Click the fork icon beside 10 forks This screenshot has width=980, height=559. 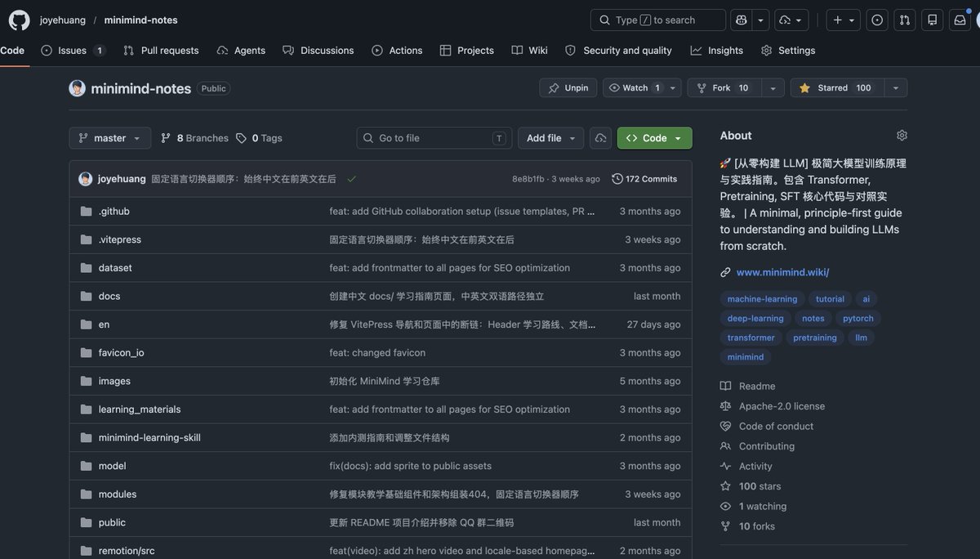click(x=725, y=526)
